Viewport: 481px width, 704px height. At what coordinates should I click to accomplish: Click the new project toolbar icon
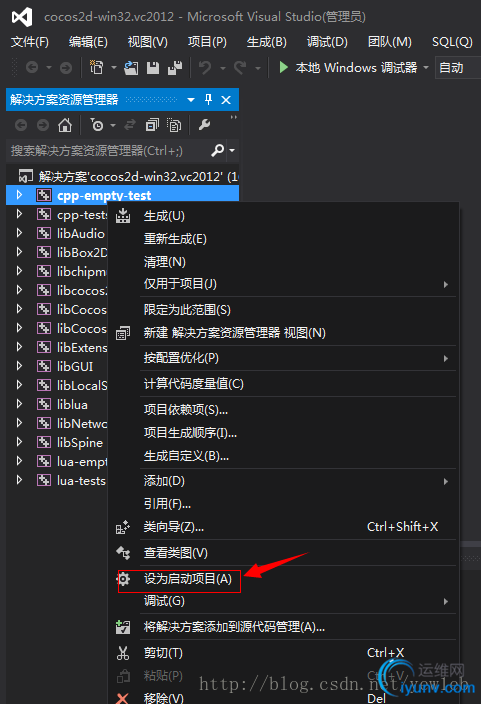96,67
